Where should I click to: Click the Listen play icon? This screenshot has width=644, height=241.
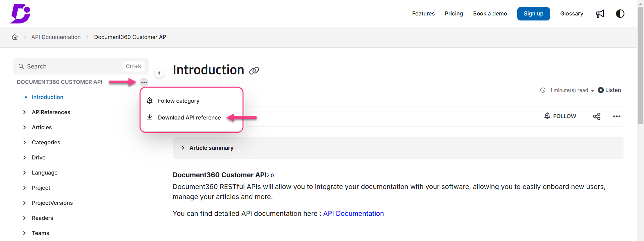coord(601,90)
